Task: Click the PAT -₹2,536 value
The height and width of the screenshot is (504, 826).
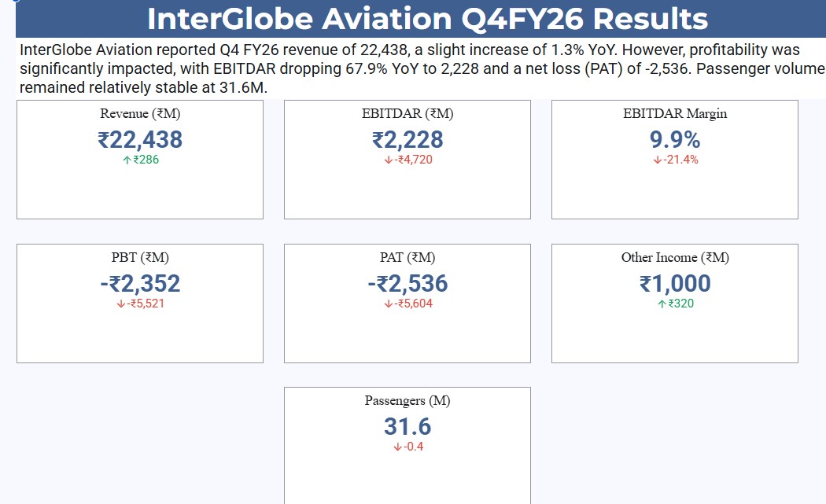Action: (x=407, y=283)
